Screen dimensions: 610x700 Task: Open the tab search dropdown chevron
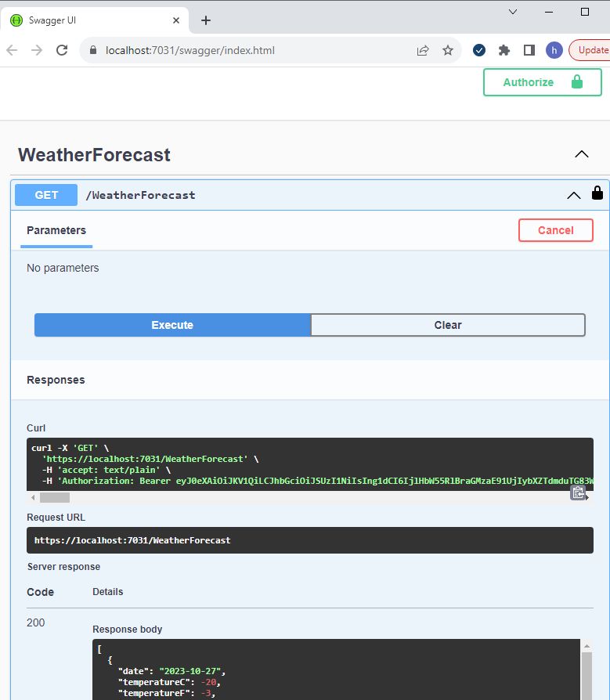tap(513, 12)
